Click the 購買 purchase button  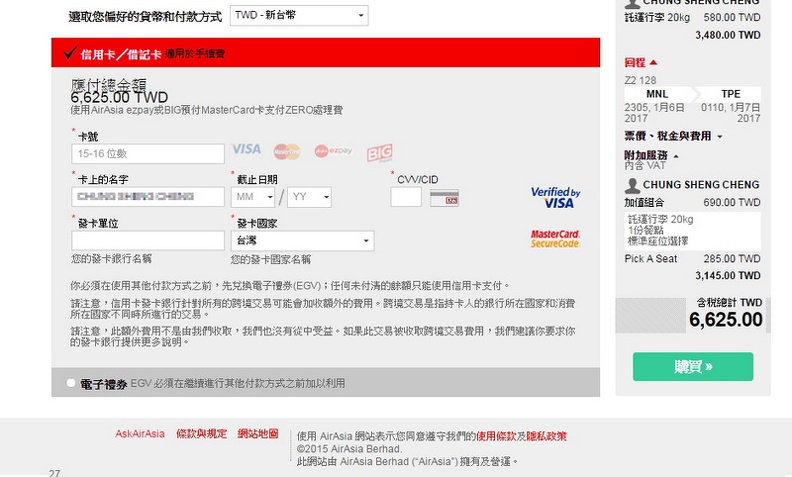tap(693, 367)
